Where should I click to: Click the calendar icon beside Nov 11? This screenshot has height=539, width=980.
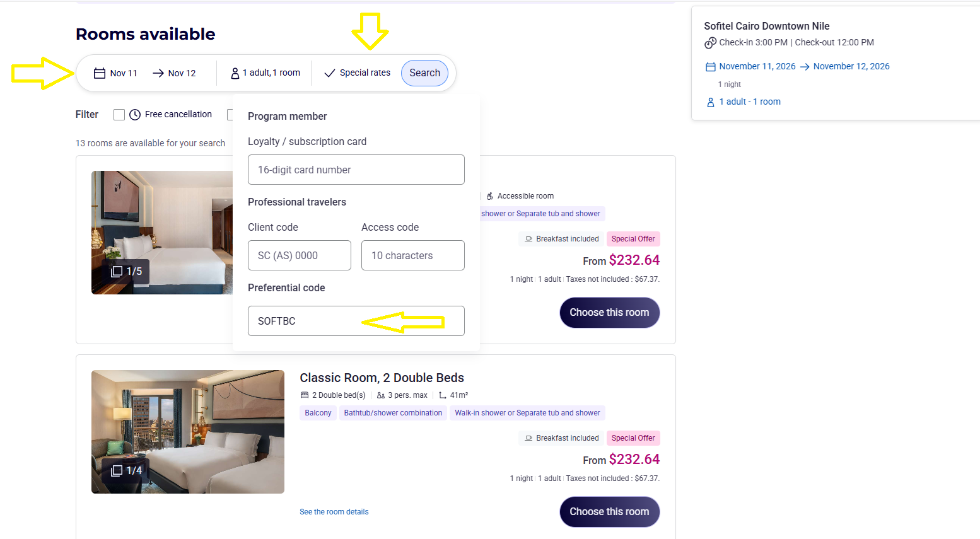(x=100, y=73)
